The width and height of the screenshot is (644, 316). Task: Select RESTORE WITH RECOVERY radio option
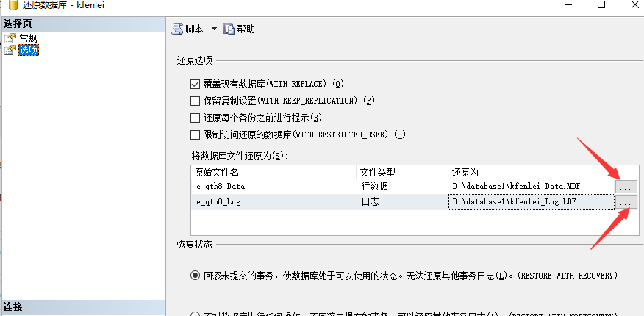tap(196, 276)
